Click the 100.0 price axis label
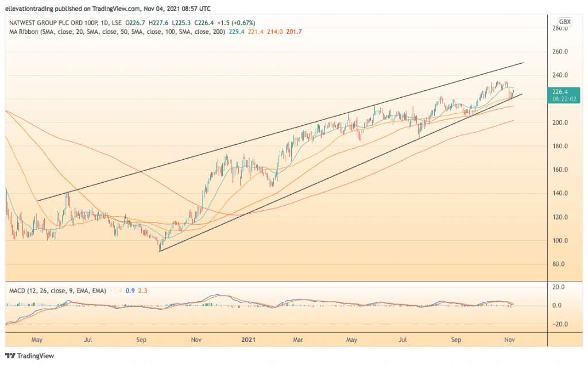The width and height of the screenshot is (588, 365). tap(560, 241)
